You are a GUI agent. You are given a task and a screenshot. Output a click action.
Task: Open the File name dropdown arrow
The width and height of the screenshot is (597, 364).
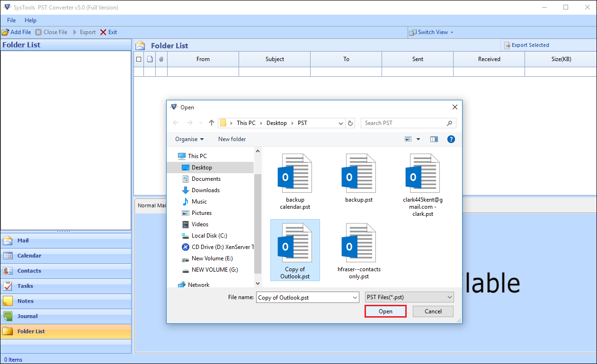click(x=355, y=297)
